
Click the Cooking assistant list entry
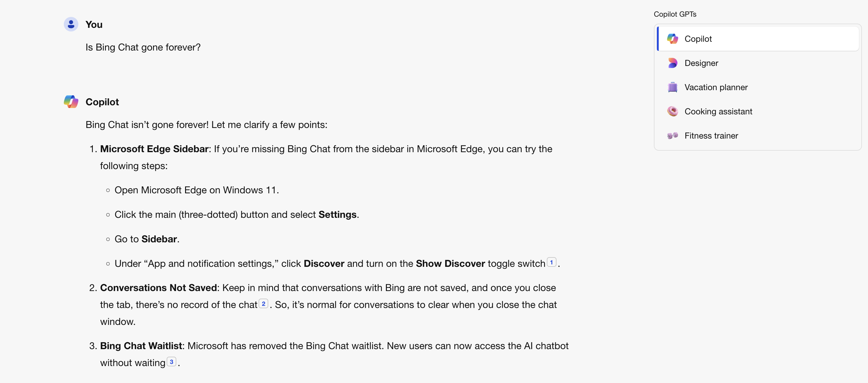coord(718,111)
